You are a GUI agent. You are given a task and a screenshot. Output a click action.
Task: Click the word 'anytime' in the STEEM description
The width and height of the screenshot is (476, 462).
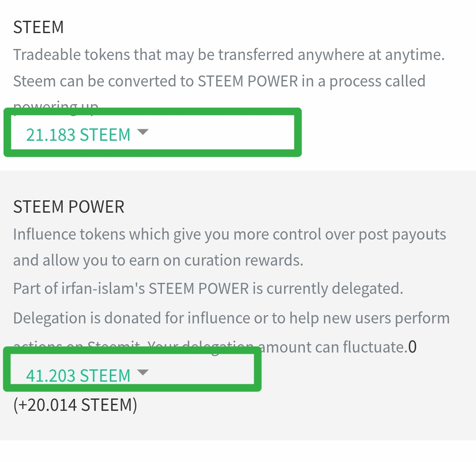[415, 55]
